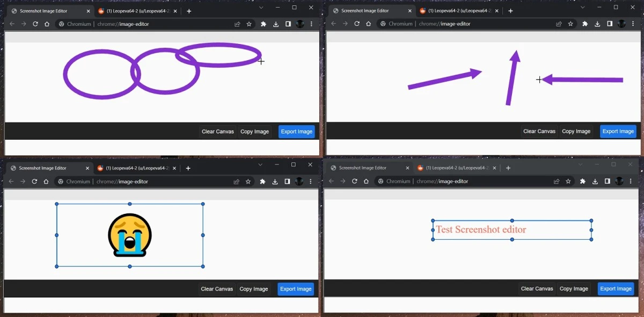
Task: Open the three-dot Chrome menu
Action: [x=311, y=24]
